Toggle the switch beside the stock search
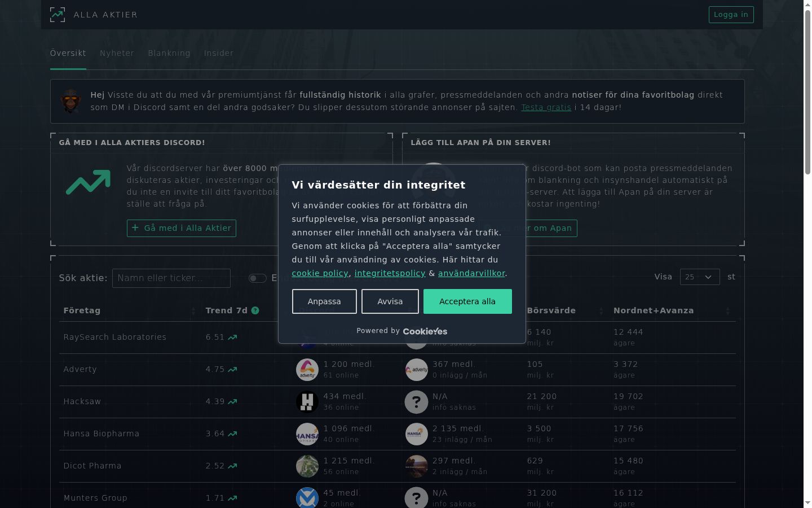The width and height of the screenshot is (812, 508). coord(258,278)
